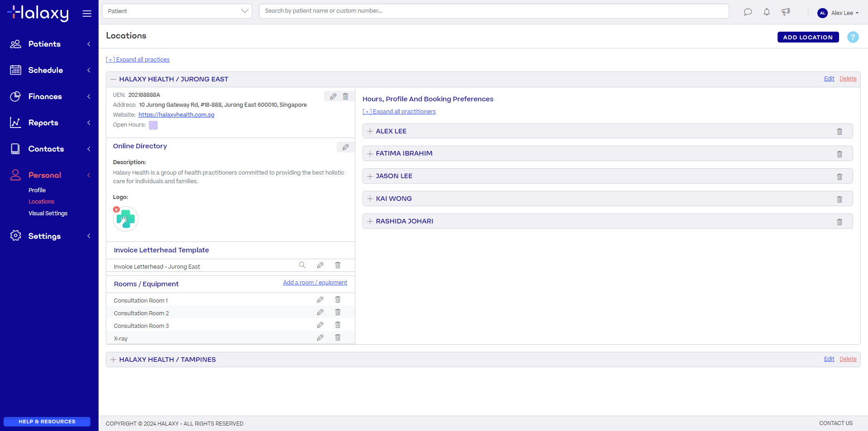868x431 pixels.
Task: Click Expand all practices link
Action: coord(138,60)
